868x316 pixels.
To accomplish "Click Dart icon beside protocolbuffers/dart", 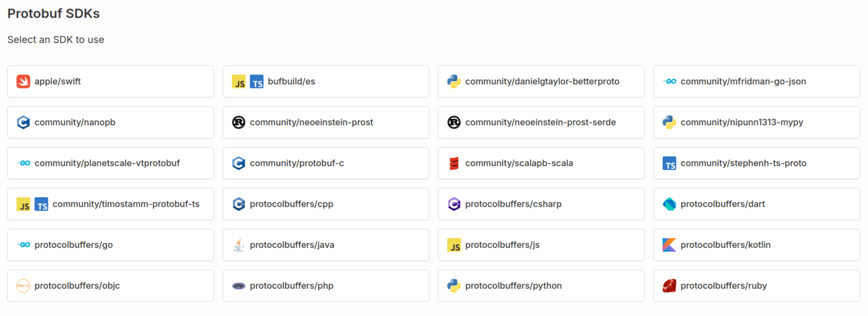I will pyautogui.click(x=669, y=204).
